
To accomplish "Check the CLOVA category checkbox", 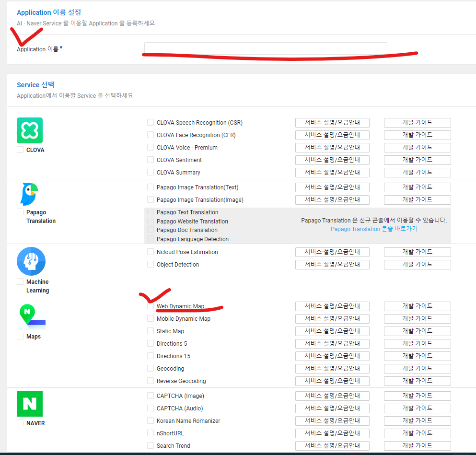I will point(20,150).
